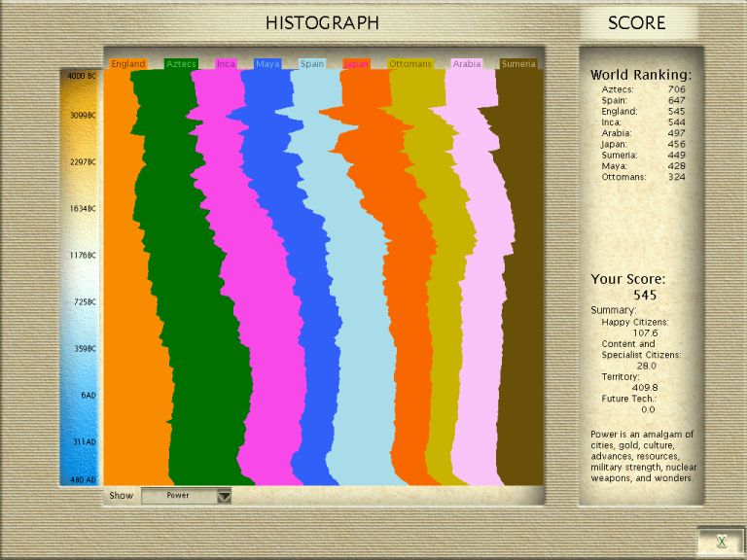The width and height of the screenshot is (747, 560).
Task: Click the Sumeria legend label
Action: 518,64
